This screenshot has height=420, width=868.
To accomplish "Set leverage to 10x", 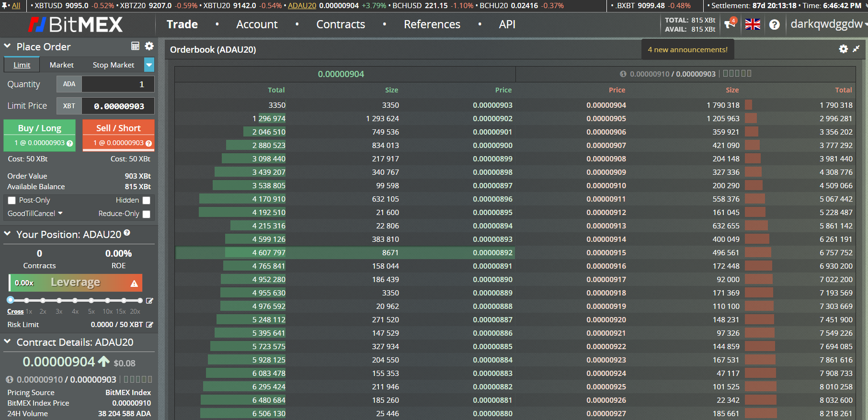I will (x=107, y=311).
